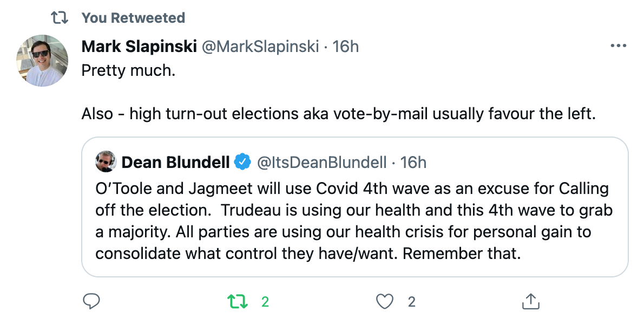Click the reply speech bubble icon

91,301
